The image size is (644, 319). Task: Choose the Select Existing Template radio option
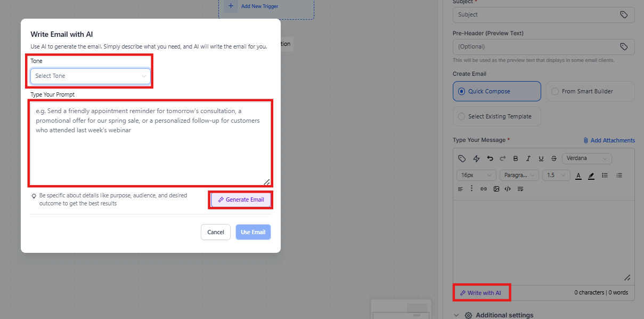coord(497,116)
